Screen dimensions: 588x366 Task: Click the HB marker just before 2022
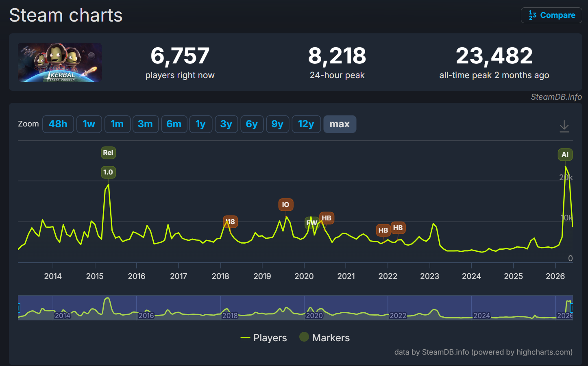pos(383,230)
